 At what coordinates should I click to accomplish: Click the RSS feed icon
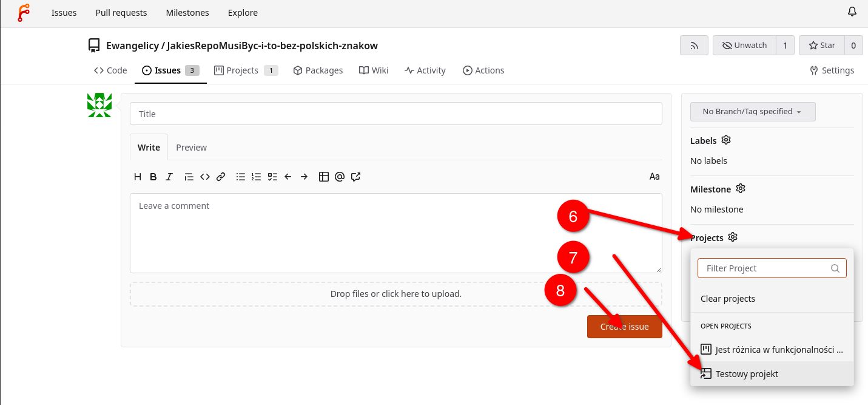[x=695, y=46]
